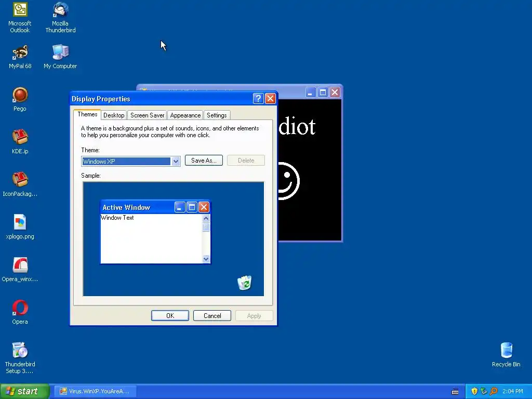
Task: Close the Display Properties dialog
Action: coord(270,99)
